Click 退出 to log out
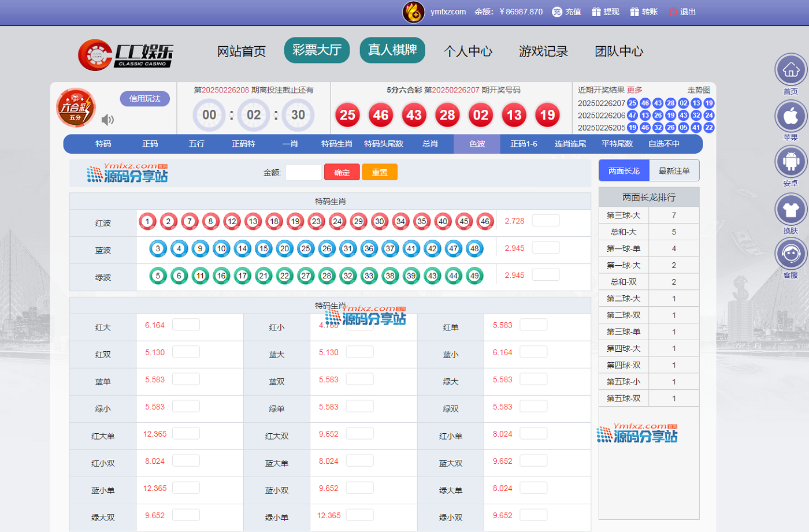The width and height of the screenshot is (809, 532). point(682,12)
